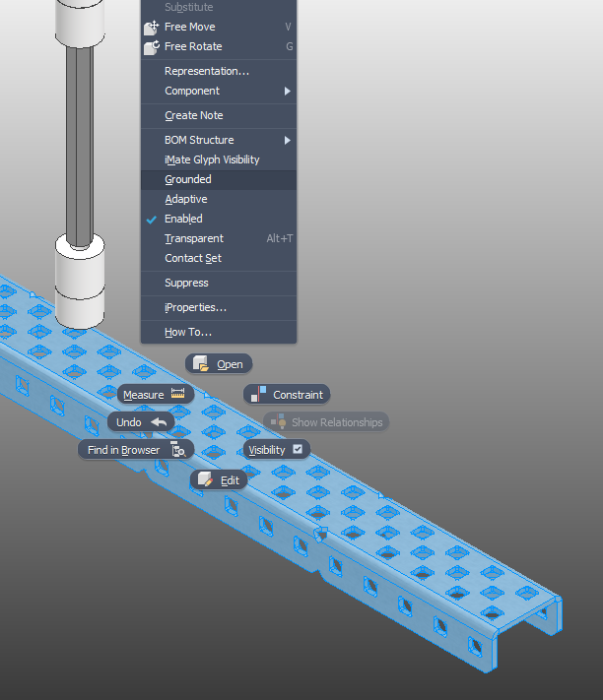This screenshot has width=603, height=700.
Task: Click the Free Rotate icon
Action: [x=152, y=47]
